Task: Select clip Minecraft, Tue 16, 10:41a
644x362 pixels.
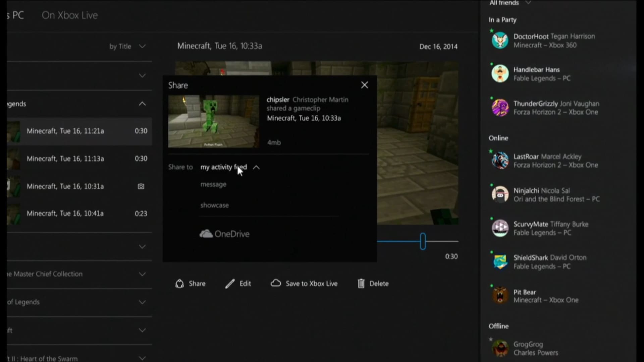Action: pyautogui.click(x=79, y=214)
